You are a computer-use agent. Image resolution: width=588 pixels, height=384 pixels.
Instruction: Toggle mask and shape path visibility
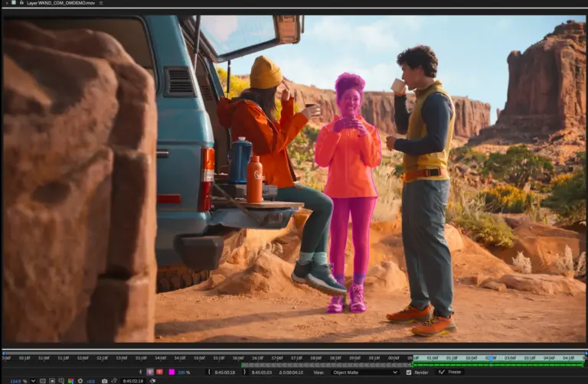pyautogui.click(x=52, y=381)
